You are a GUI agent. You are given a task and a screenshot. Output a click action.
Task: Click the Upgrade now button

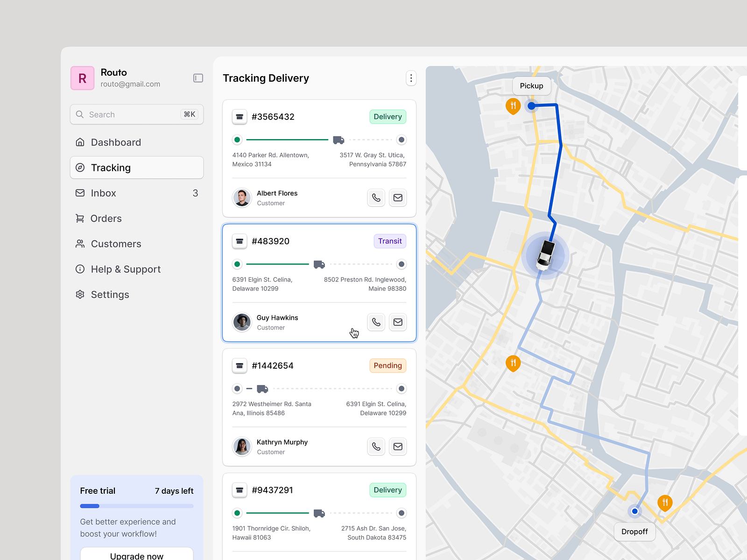136,555
